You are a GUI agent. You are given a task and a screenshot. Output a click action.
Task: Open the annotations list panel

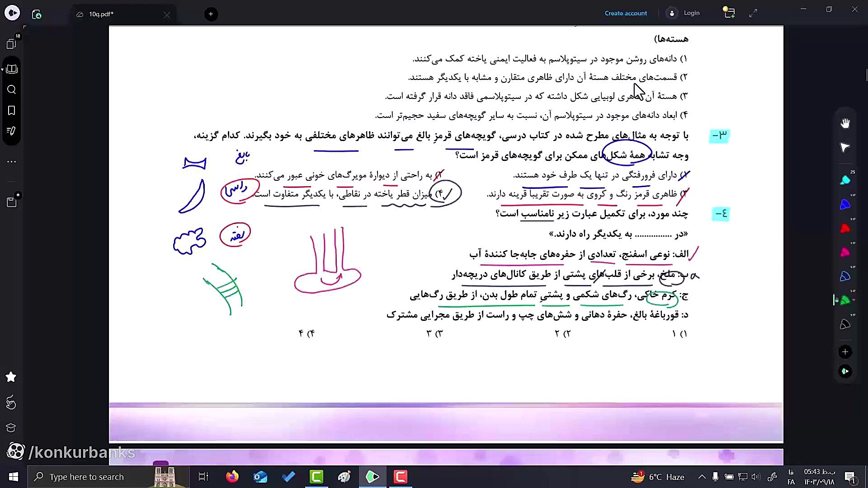click(x=12, y=131)
